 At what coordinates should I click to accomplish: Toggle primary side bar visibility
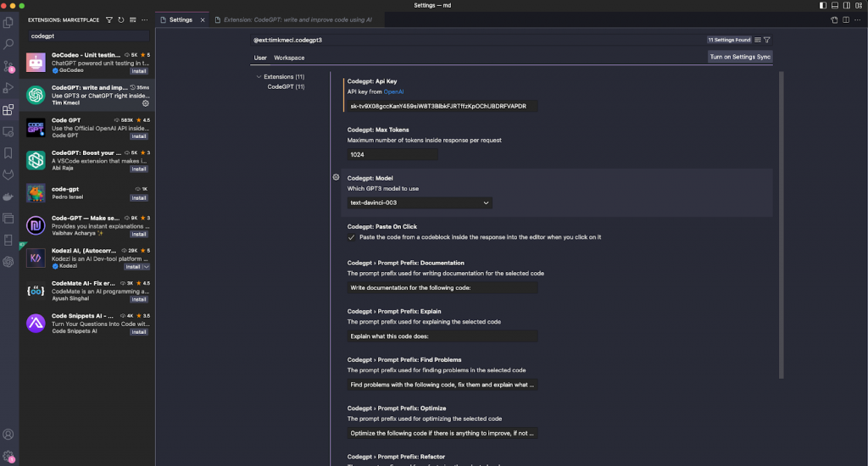(823, 6)
